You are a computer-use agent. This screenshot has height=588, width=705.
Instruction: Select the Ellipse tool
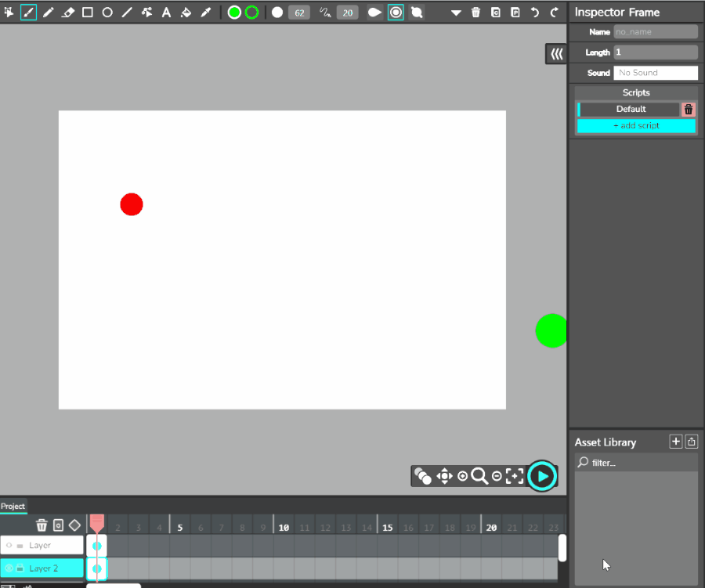107,13
